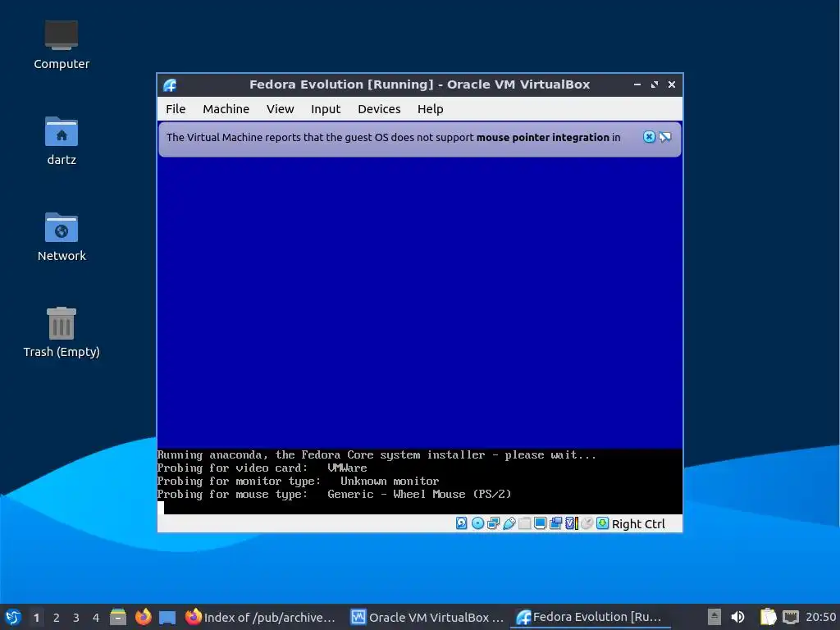This screenshot has height=630, width=840.
Task: Open the Machine menu
Action: pos(226,109)
